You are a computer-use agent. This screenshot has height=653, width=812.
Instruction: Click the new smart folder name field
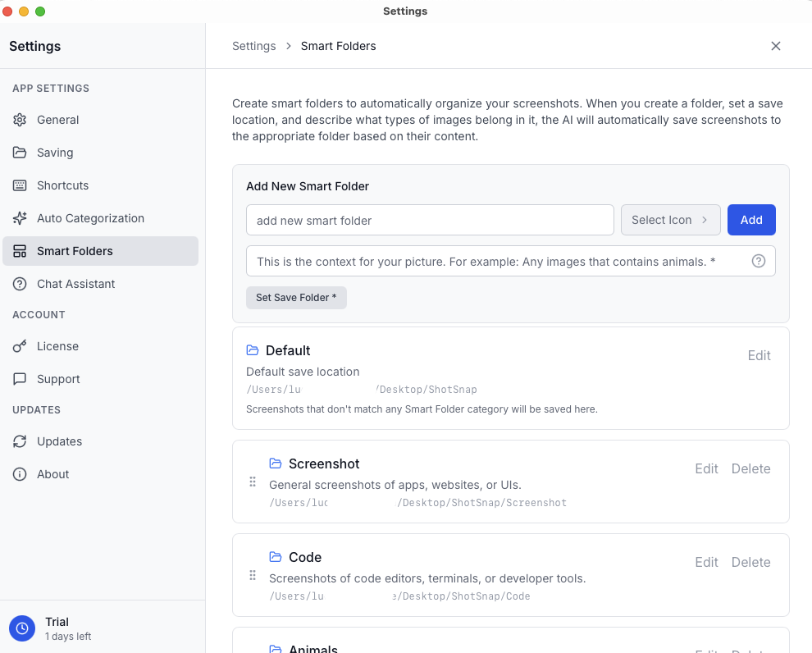point(430,220)
